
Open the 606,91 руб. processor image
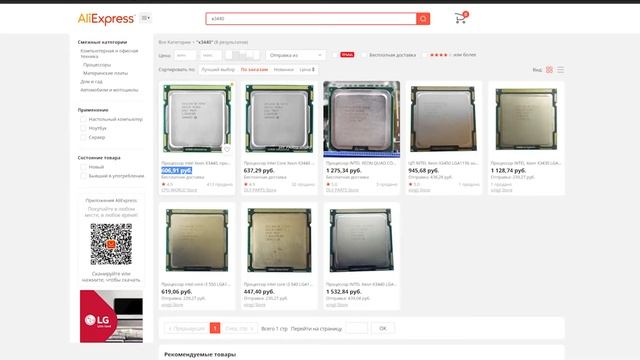point(197,119)
